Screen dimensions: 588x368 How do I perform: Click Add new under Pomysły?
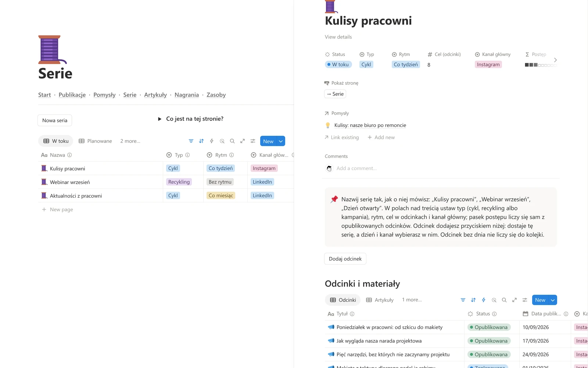(381, 137)
